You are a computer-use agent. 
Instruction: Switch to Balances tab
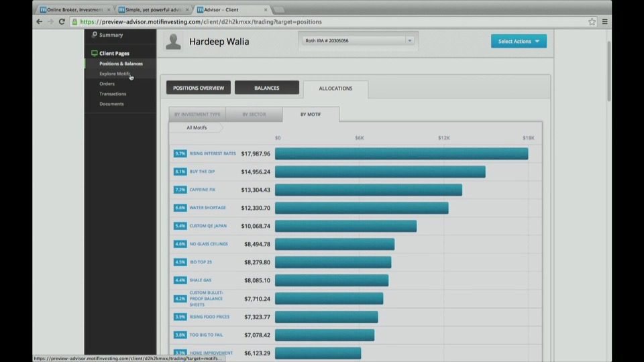266,88
